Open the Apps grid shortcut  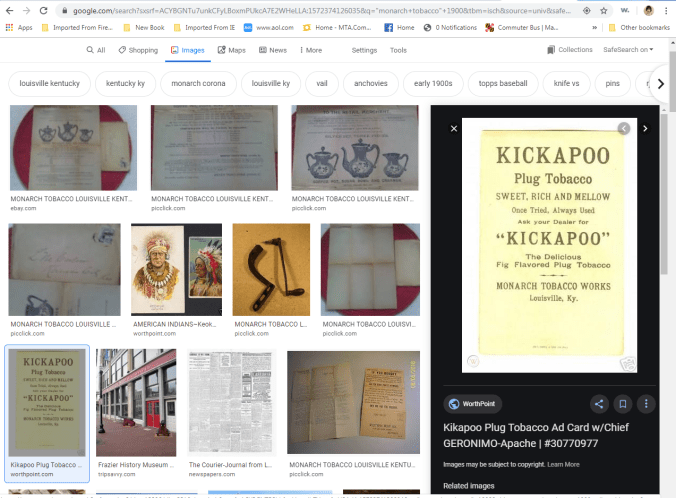[19, 28]
